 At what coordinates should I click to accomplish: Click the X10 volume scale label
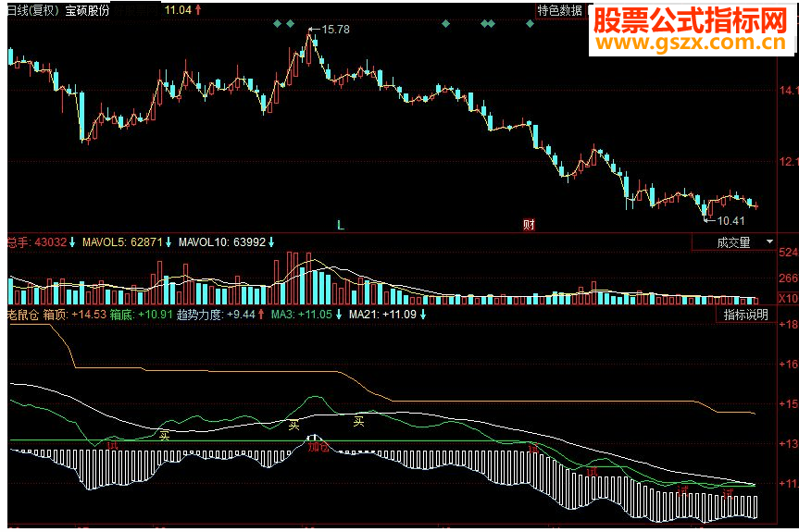pos(788,298)
